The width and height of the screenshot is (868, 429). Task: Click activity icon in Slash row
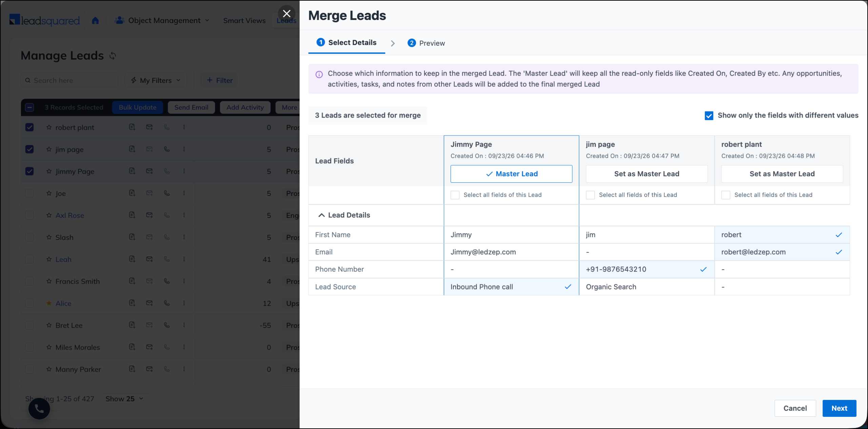132,237
